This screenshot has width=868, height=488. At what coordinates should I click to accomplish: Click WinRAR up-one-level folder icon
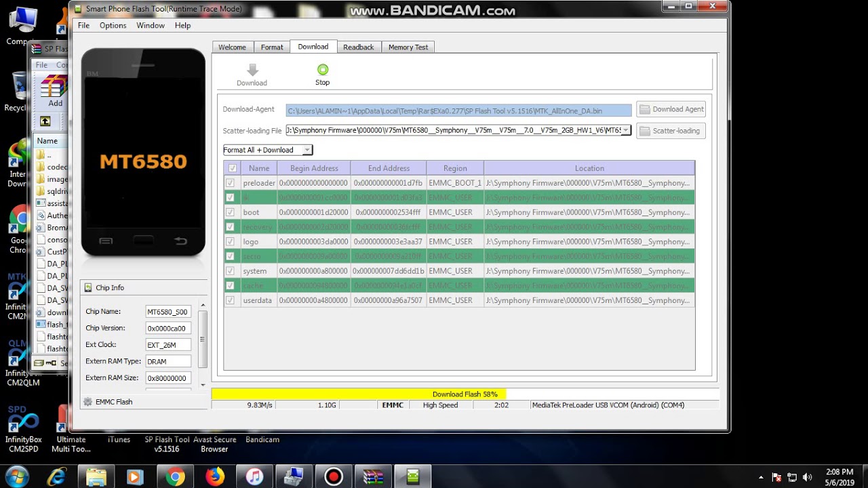tap(45, 121)
